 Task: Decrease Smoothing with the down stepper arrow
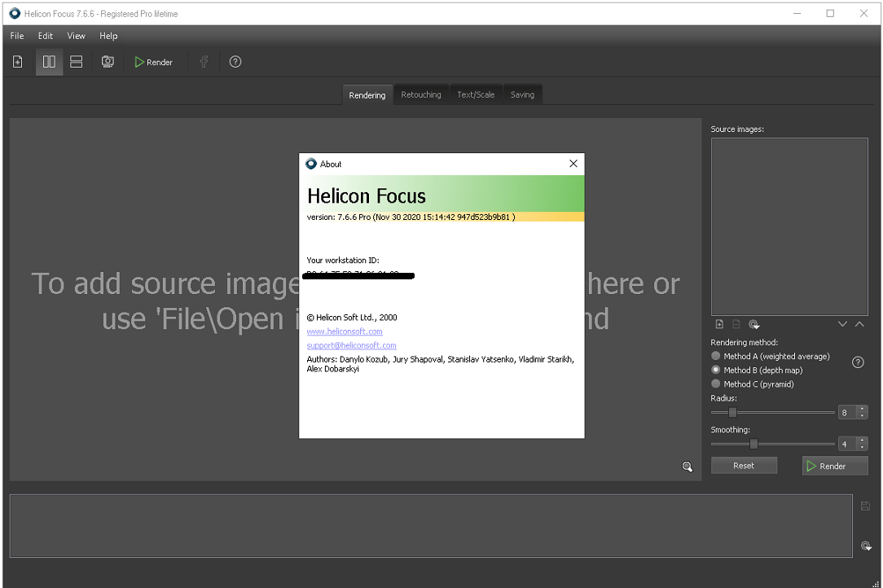coord(862,447)
